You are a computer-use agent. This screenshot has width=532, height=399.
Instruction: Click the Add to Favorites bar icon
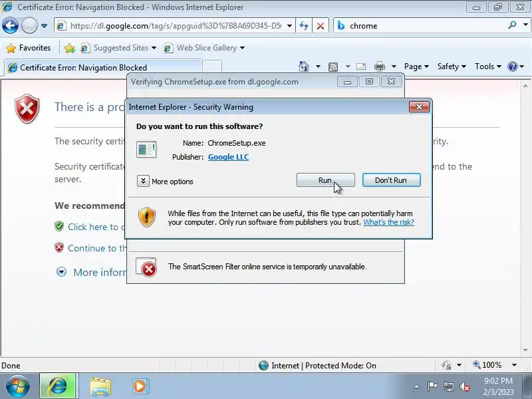(70, 48)
